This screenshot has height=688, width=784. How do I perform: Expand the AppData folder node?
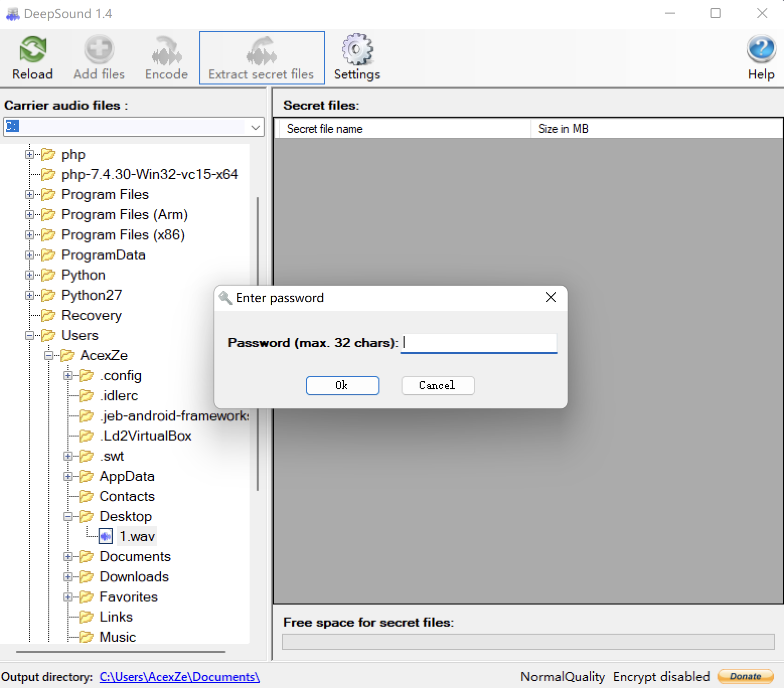point(68,476)
